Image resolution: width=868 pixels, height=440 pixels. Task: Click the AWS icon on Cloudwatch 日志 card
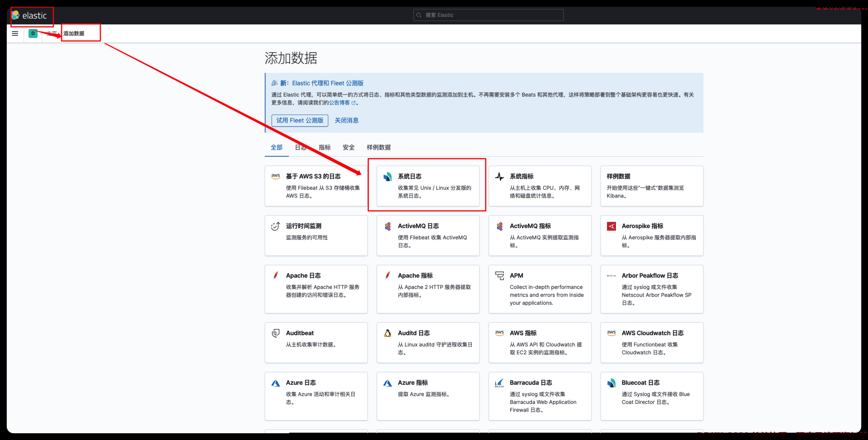[x=611, y=333]
